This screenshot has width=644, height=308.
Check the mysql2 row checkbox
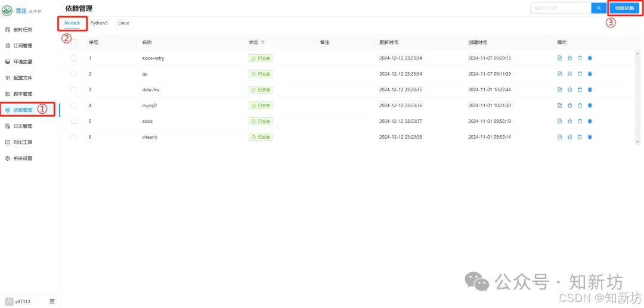[74, 105]
